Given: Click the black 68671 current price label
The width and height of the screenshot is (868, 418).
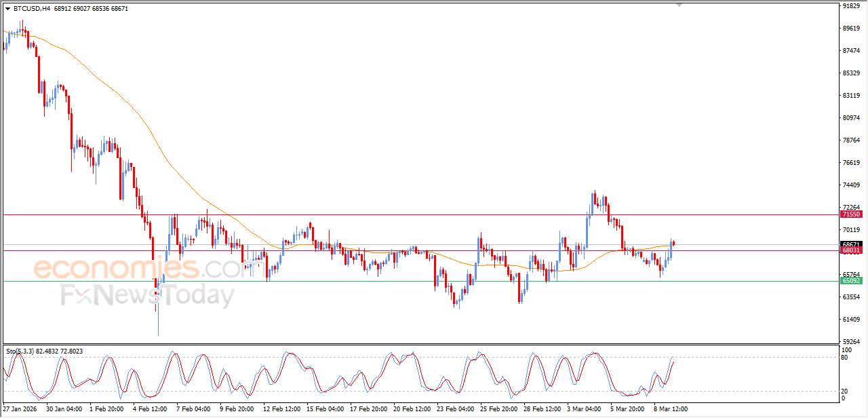Looking at the screenshot, I should 851,244.
